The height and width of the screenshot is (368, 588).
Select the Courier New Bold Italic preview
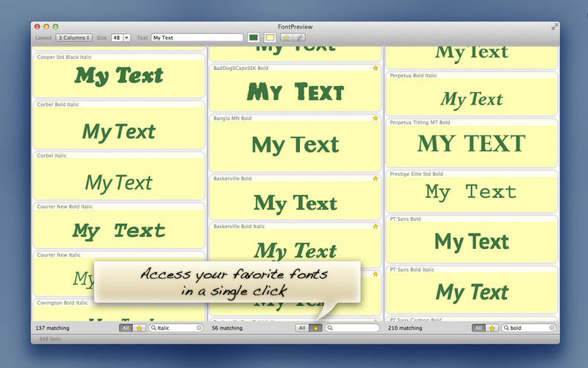coord(119,226)
